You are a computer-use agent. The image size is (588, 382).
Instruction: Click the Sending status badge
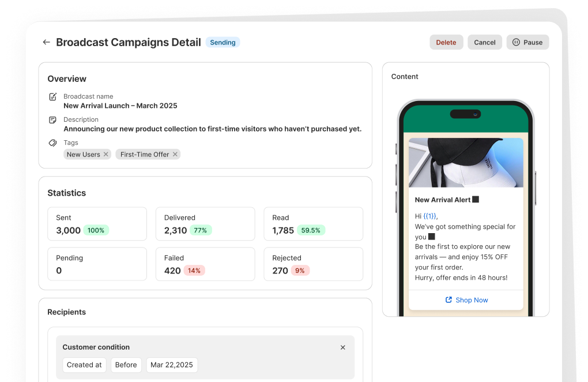(223, 42)
